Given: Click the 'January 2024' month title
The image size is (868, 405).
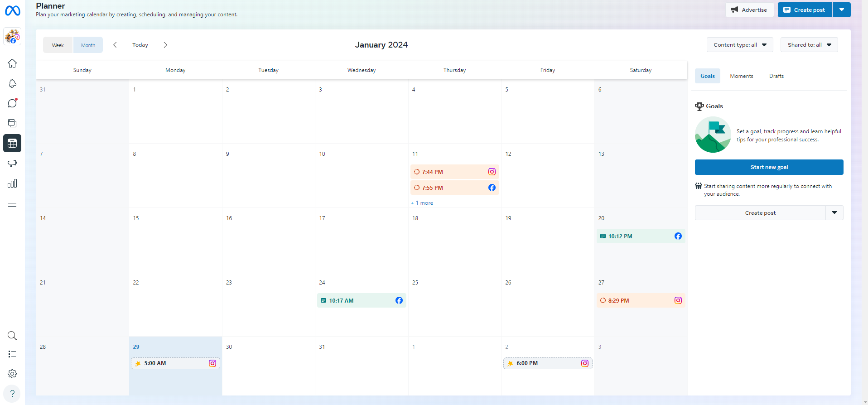Looking at the screenshot, I should click(x=381, y=45).
